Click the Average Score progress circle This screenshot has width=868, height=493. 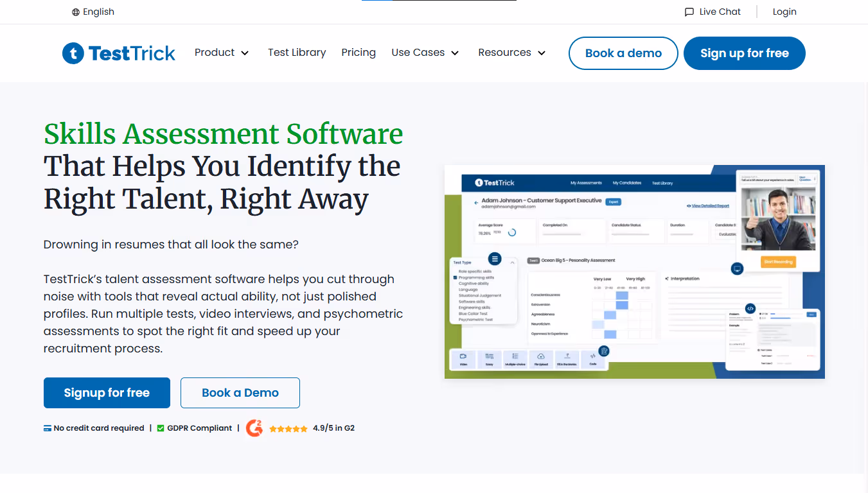click(x=512, y=232)
